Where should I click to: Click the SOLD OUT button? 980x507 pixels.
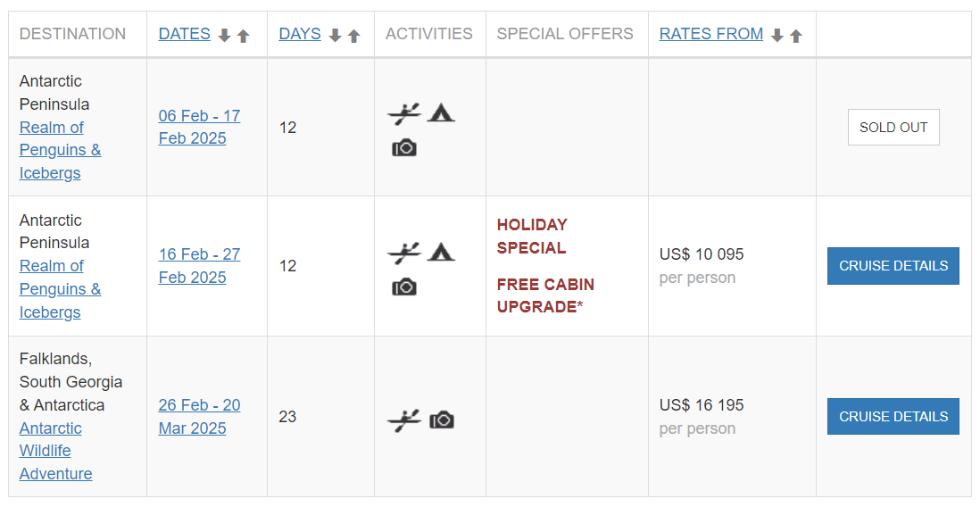tap(893, 128)
